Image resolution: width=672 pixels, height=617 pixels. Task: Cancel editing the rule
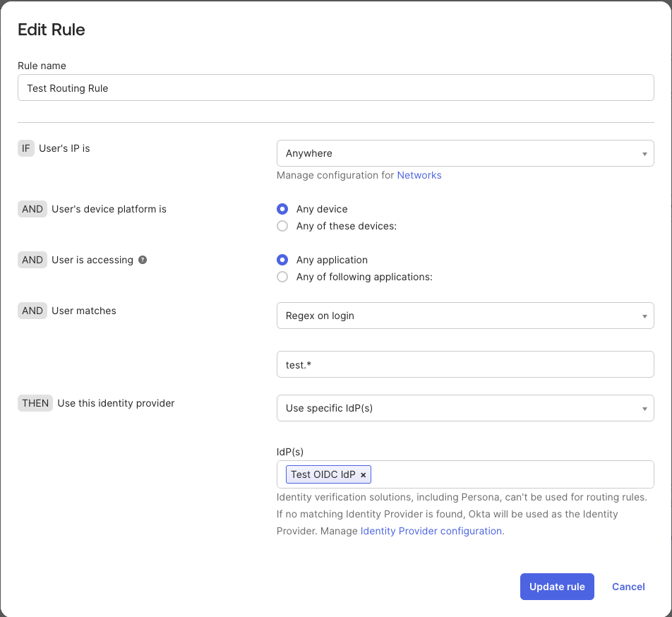click(x=628, y=587)
